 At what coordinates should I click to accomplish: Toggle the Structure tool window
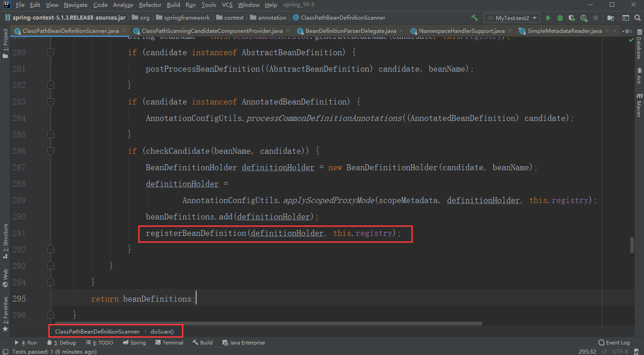[5, 242]
